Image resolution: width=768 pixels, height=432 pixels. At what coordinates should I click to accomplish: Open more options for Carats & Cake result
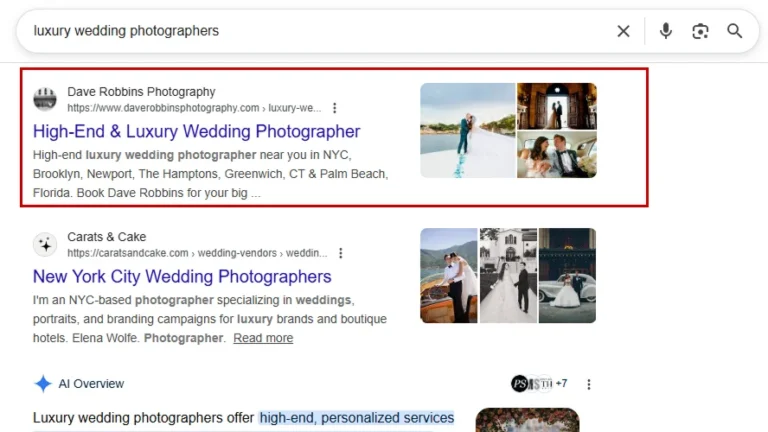tap(340, 253)
